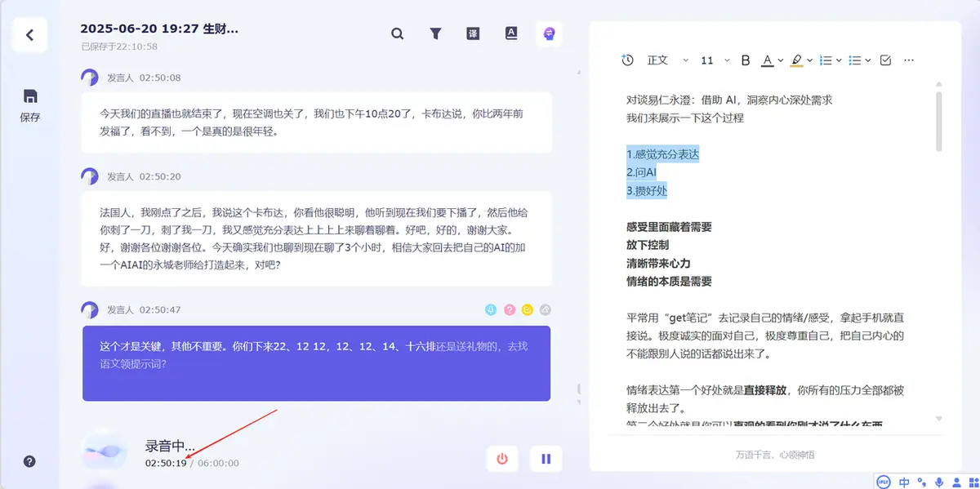
Task: Click the speaker avatar at 02:50:20
Action: click(90, 176)
